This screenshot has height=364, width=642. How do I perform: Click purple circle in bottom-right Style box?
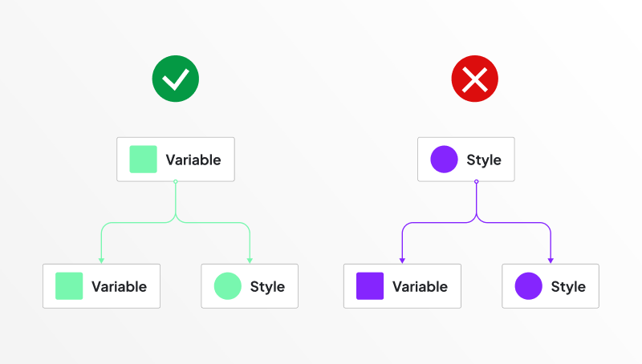click(529, 286)
